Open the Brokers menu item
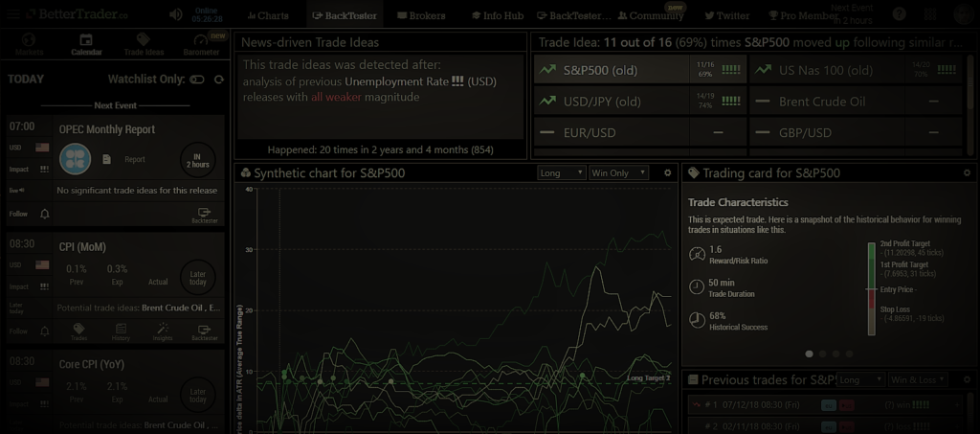Viewport: 980px width, 434px height. (420, 15)
